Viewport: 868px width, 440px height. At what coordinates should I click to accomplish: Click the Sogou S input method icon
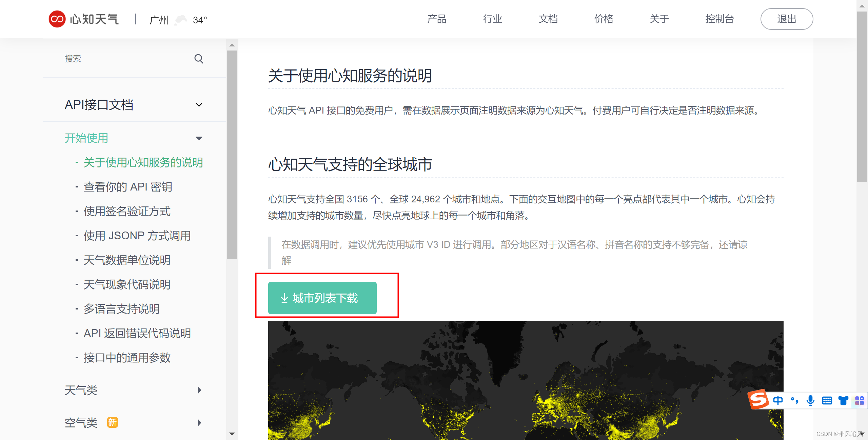758,400
